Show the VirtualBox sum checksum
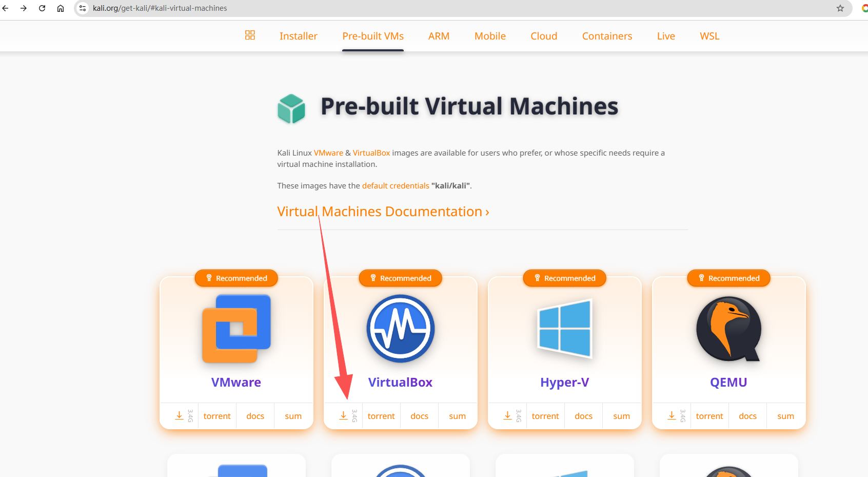This screenshot has width=868, height=477. pyautogui.click(x=457, y=416)
